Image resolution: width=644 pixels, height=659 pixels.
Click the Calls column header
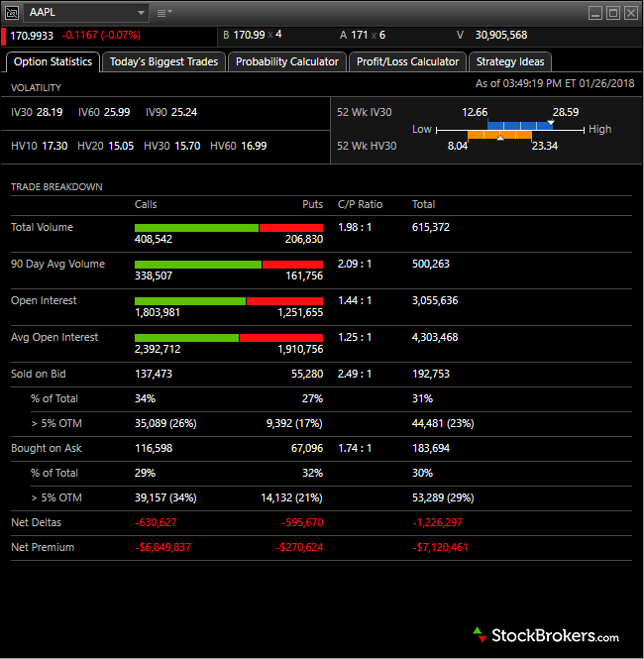(x=146, y=205)
